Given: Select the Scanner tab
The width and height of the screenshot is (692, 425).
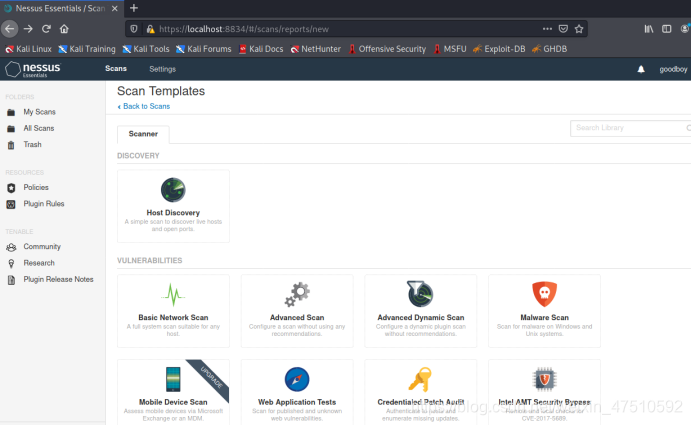Looking at the screenshot, I should (x=143, y=134).
